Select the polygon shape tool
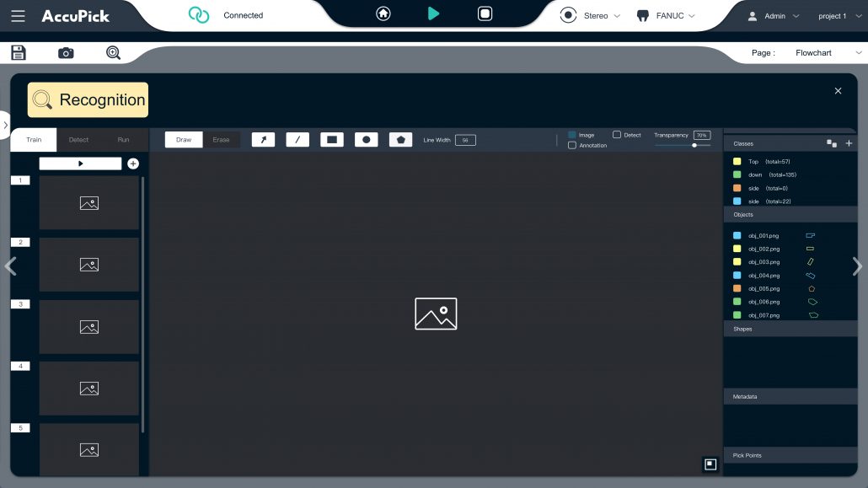This screenshot has width=868, height=488. 400,140
